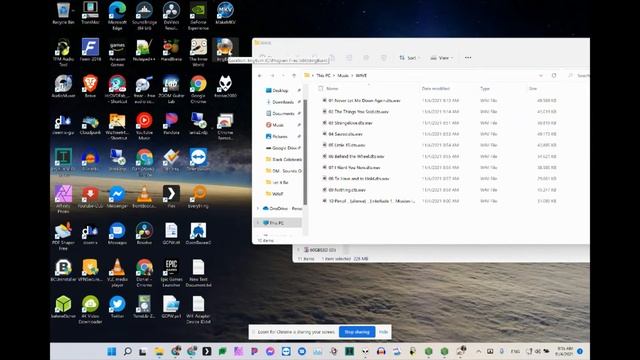Select Google Drive in sidebar

[283, 148]
